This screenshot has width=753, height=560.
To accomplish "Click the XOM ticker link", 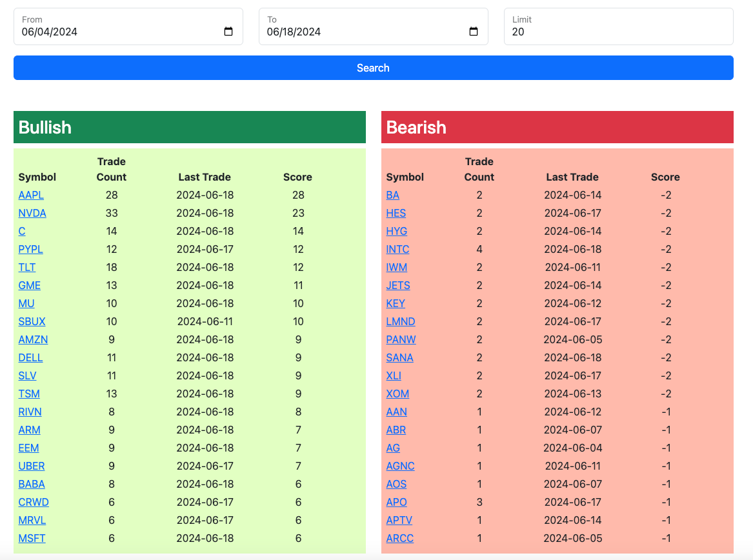I will (x=397, y=394).
